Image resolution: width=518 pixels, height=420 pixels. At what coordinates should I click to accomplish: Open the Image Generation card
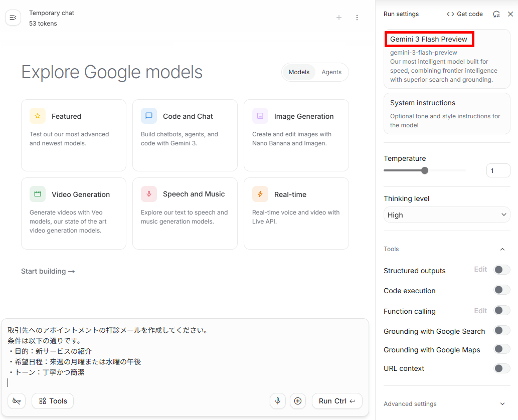[x=296, y=135]
